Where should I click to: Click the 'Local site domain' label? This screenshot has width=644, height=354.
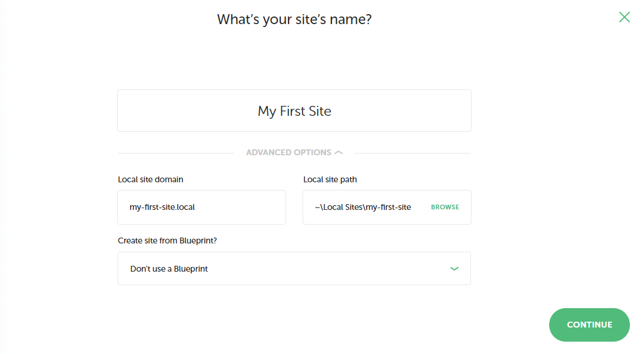150,179
